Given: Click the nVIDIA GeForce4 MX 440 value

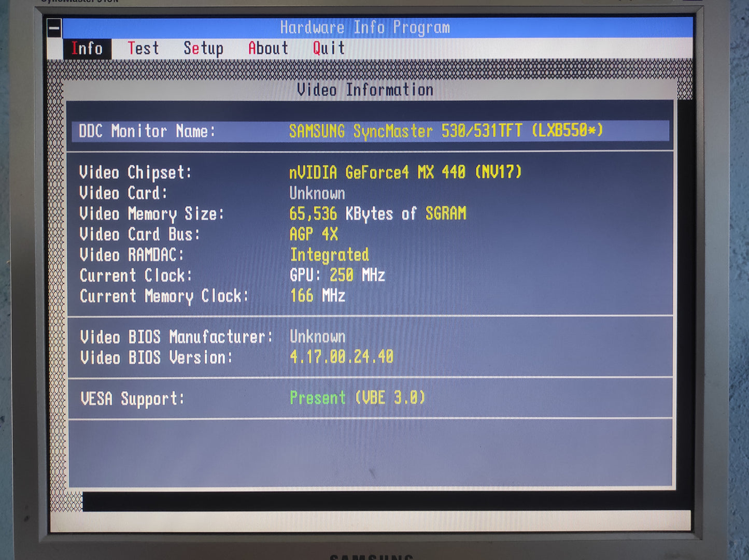Looking at the screenshot, I should 405,172.
